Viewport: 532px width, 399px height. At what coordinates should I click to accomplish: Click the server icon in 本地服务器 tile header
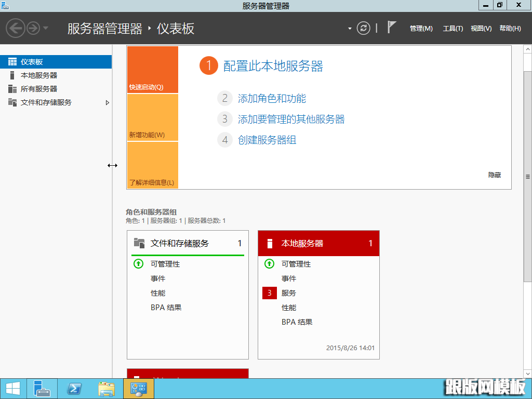[270, 243]
